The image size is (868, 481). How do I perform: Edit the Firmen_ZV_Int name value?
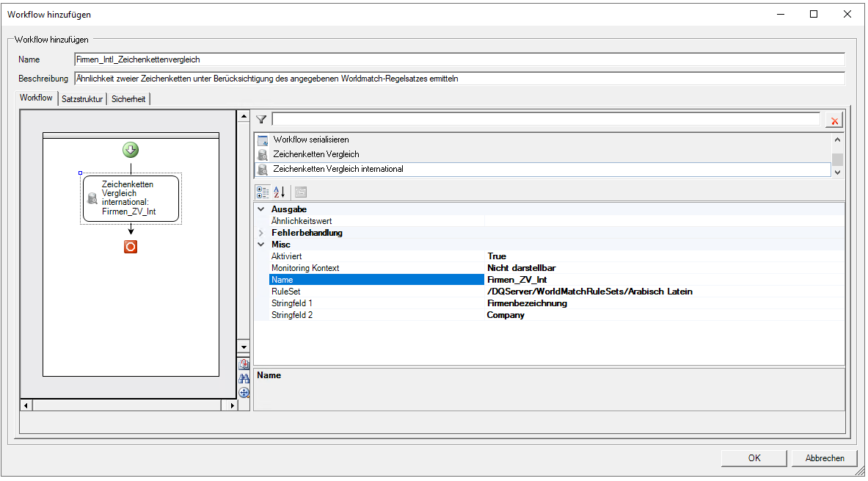pos(665,280)
